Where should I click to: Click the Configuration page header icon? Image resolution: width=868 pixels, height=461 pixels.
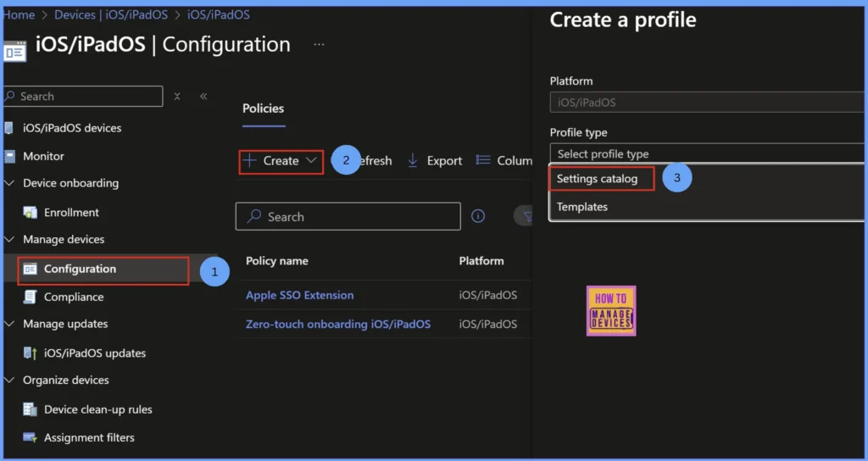pos(15,51)
